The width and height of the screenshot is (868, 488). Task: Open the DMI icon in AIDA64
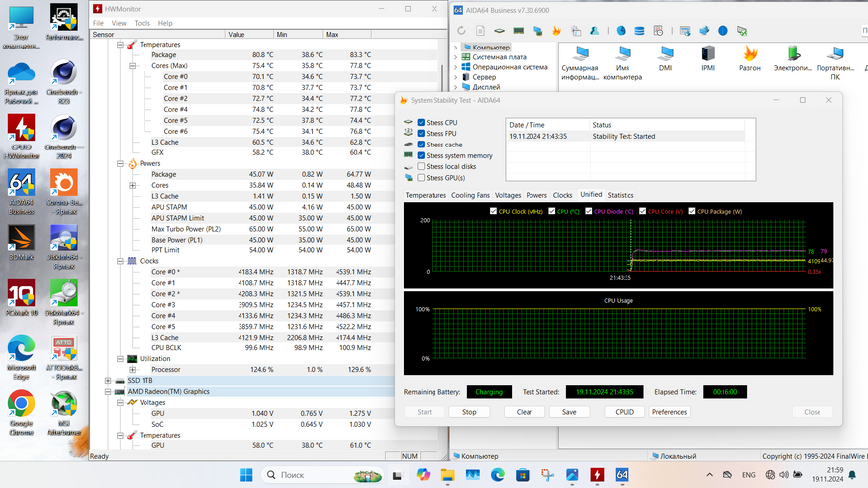click(x=665, y=58)
